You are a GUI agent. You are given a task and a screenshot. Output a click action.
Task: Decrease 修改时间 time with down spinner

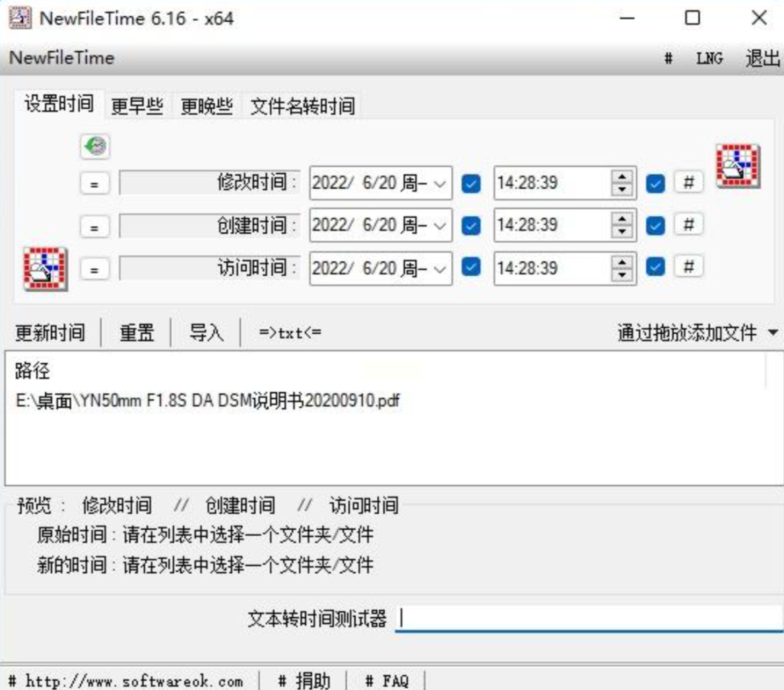(x=622, y=189)
